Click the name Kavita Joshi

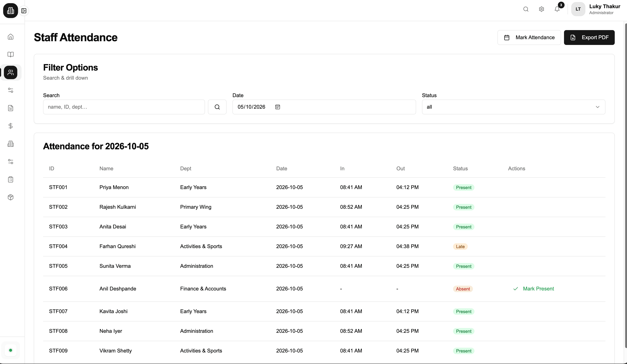tap(114, 311)
